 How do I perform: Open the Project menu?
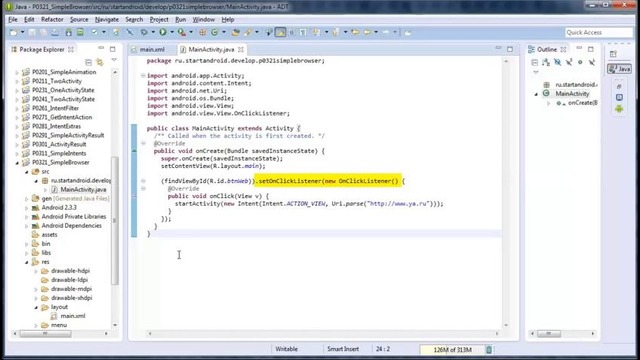pos(159,19)
